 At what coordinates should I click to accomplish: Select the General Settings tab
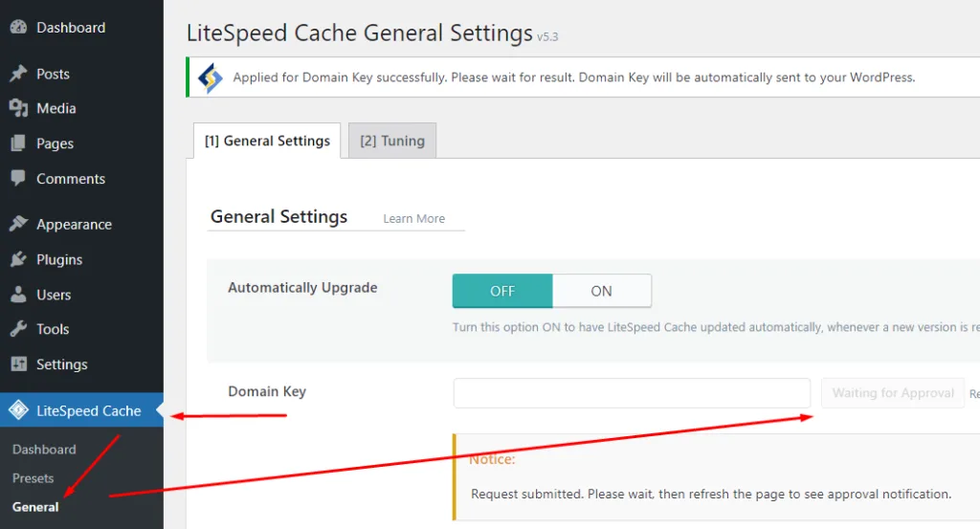pyautogui.click(x=267, y=141)
